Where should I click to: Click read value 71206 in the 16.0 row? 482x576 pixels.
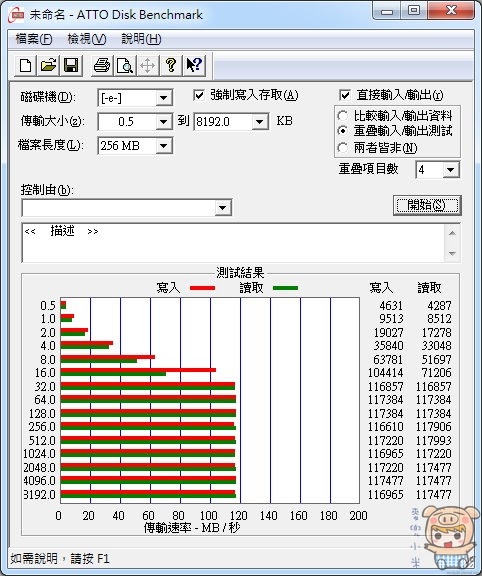coord(436,373)
